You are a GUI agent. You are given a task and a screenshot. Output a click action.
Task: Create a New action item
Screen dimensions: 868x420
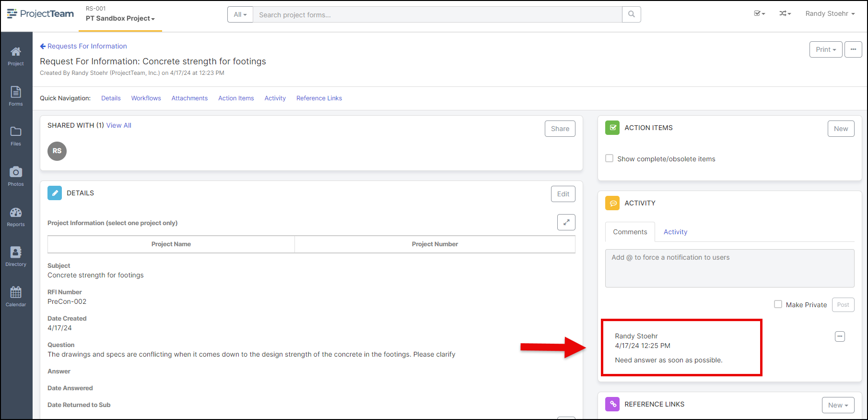click(x=841, y=129)
